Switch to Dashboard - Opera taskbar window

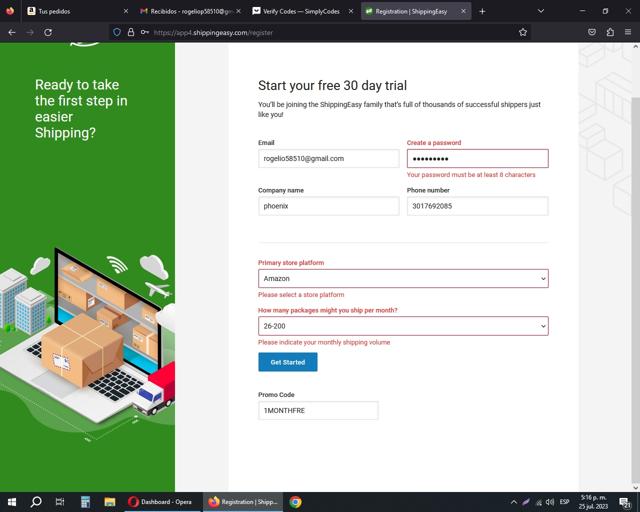(x=161, y=502)
